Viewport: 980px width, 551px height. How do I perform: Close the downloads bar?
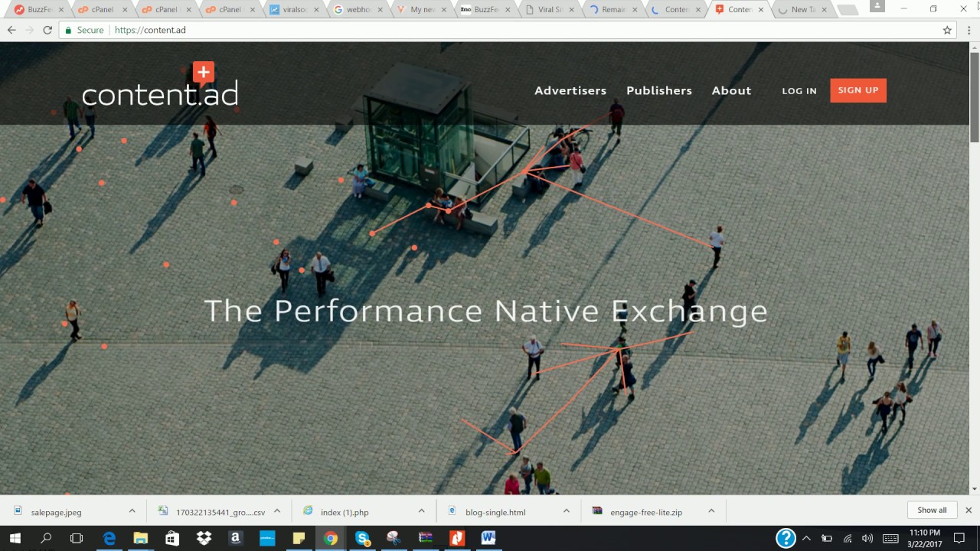point(969,510)
